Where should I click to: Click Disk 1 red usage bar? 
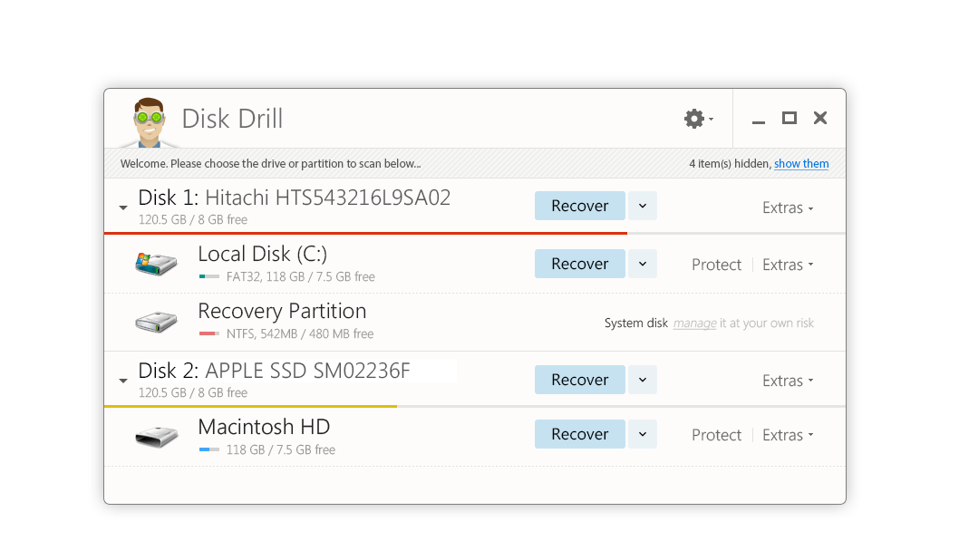[365, 233]
